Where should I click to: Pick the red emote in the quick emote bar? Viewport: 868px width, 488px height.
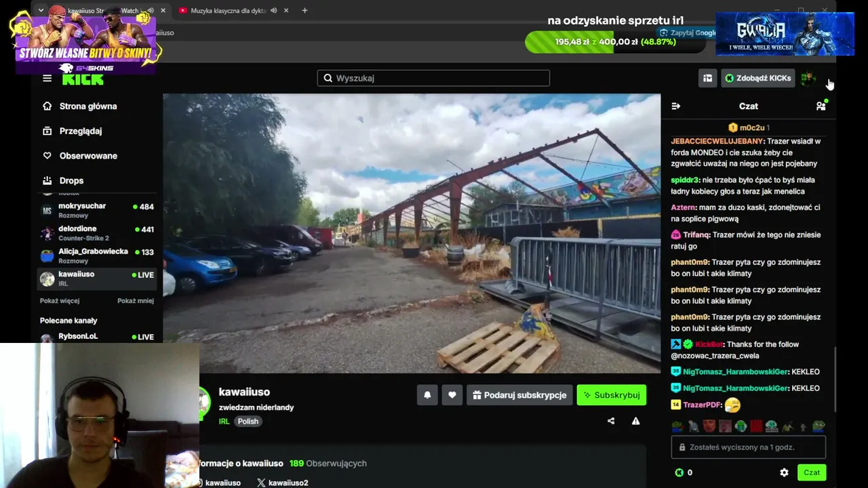[x=757, y=426]
